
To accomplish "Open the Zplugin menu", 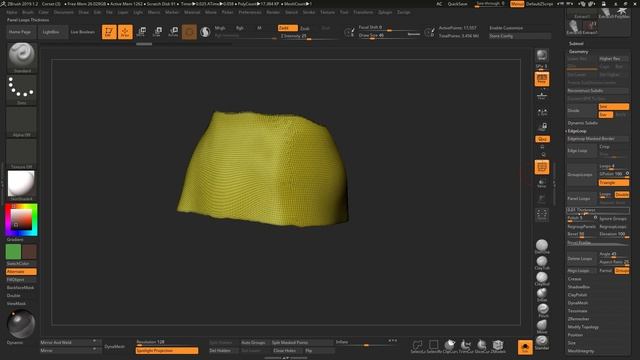I will [385, 12].
